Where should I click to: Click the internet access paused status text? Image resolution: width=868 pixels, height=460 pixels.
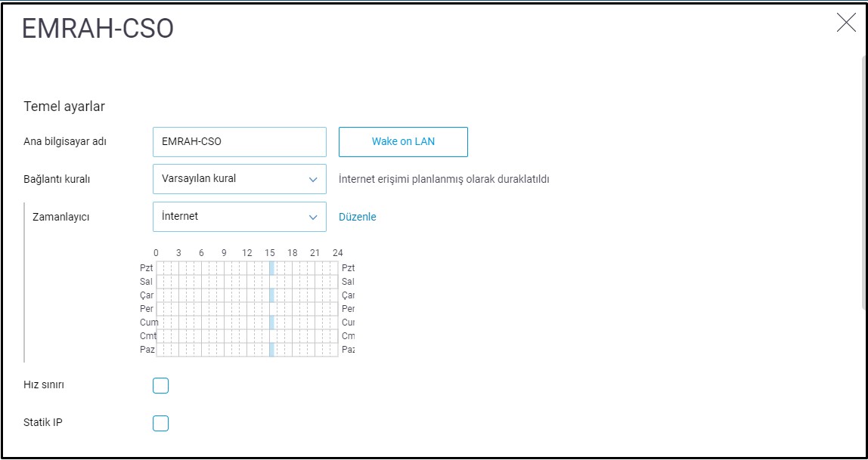tap(444, 180)
